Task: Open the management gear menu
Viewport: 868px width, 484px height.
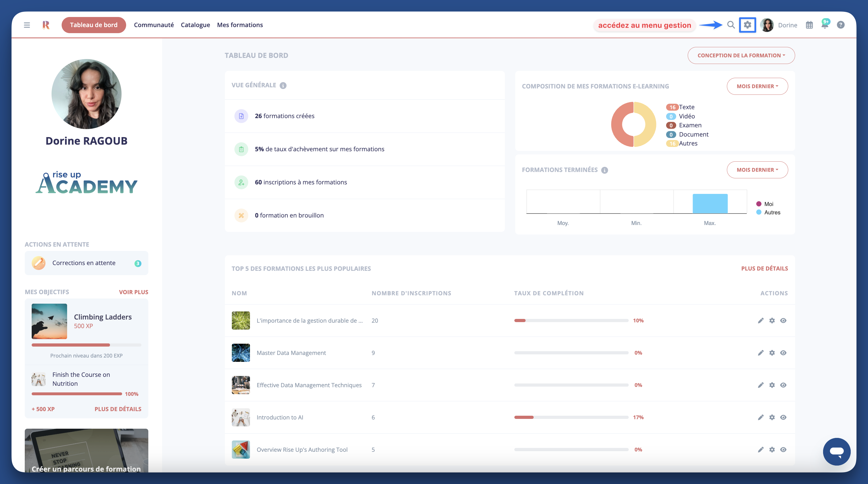Action: (x=747, y=25)
